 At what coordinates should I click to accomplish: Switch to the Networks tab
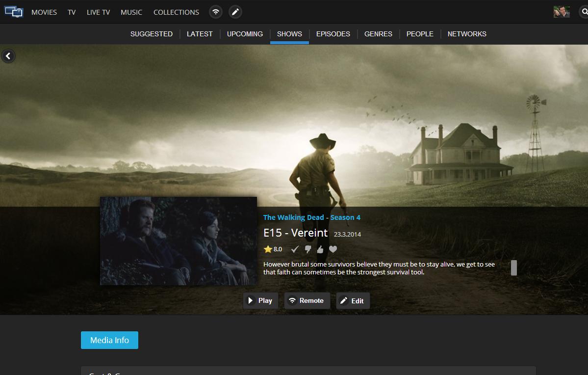[x=467, y=34]
